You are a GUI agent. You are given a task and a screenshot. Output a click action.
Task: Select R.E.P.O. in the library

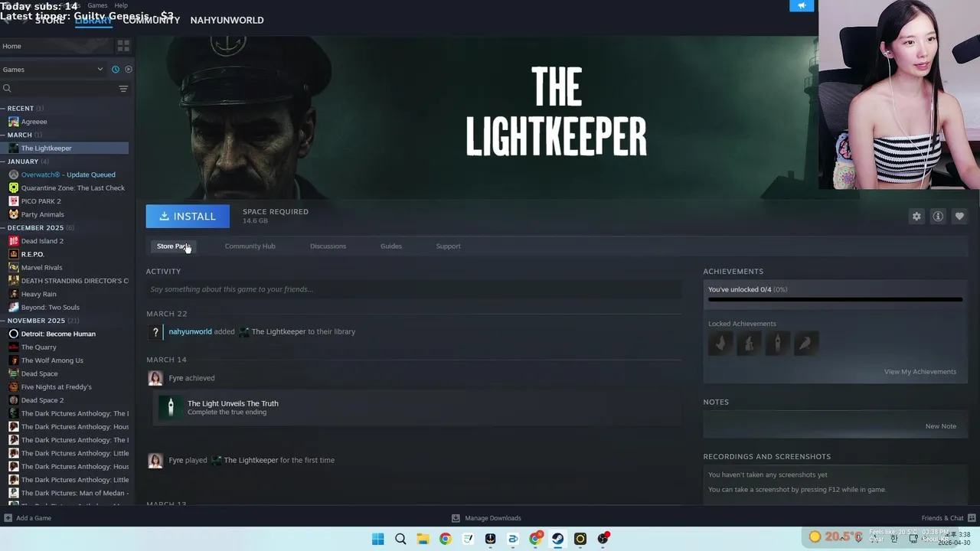[x=32, y=254]
